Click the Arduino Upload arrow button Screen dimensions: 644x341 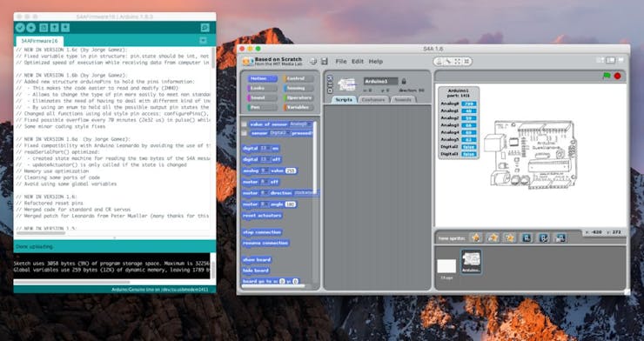(x=31, y=28)
